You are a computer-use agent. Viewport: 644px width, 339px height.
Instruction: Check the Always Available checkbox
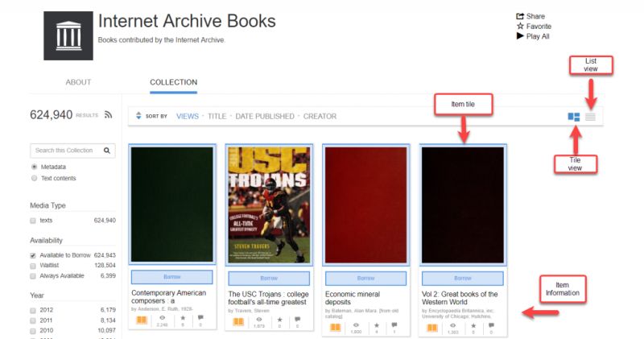click(33, 276)
